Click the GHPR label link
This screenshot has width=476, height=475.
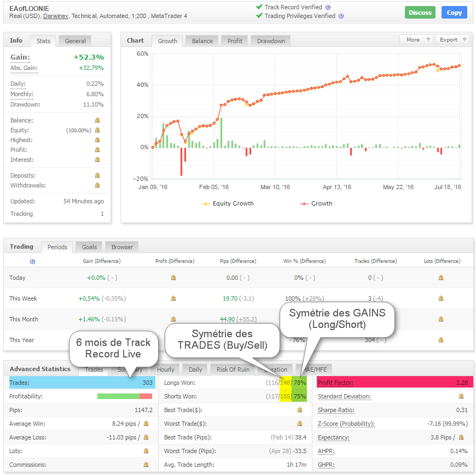pyautogui.click(x=326, y=465)
